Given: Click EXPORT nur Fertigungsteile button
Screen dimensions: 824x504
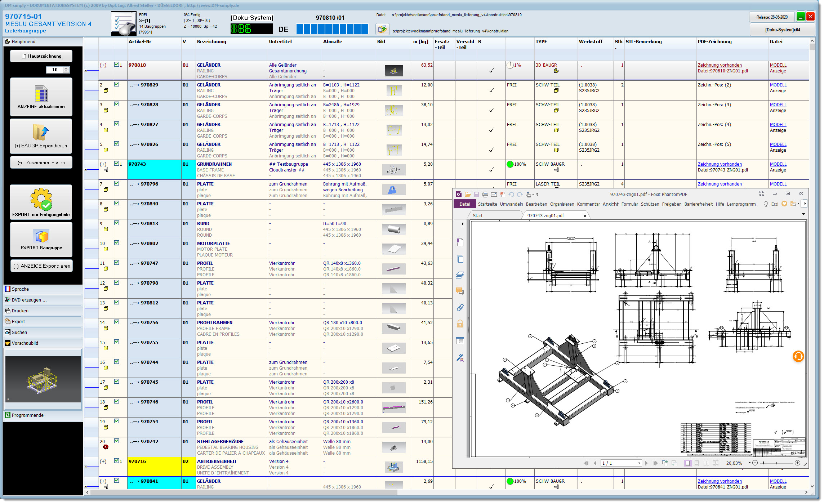Looking at the screenshot, I should click(x=41, y=202).
